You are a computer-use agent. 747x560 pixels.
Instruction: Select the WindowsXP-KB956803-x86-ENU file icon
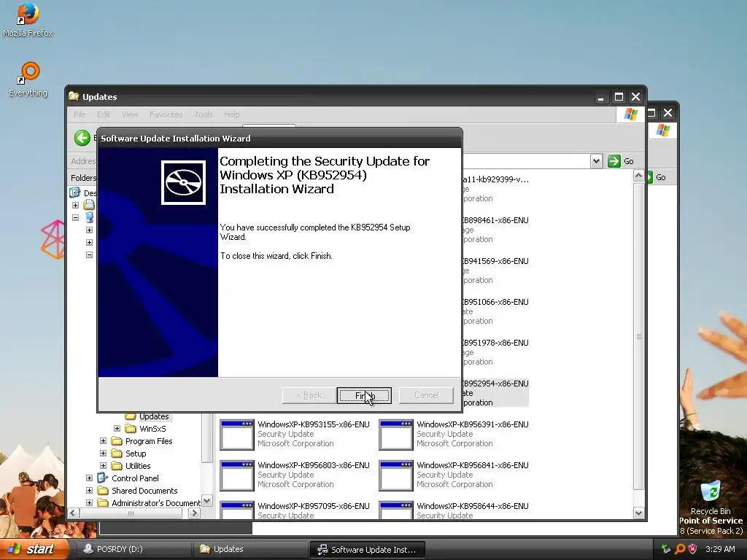pyautogui.click(x=237, y=475)
